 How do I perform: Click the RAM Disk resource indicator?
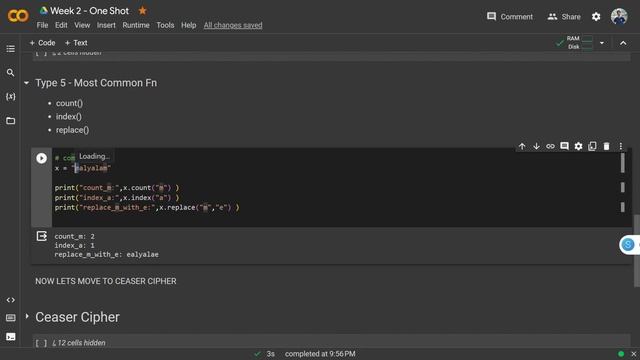575,42
